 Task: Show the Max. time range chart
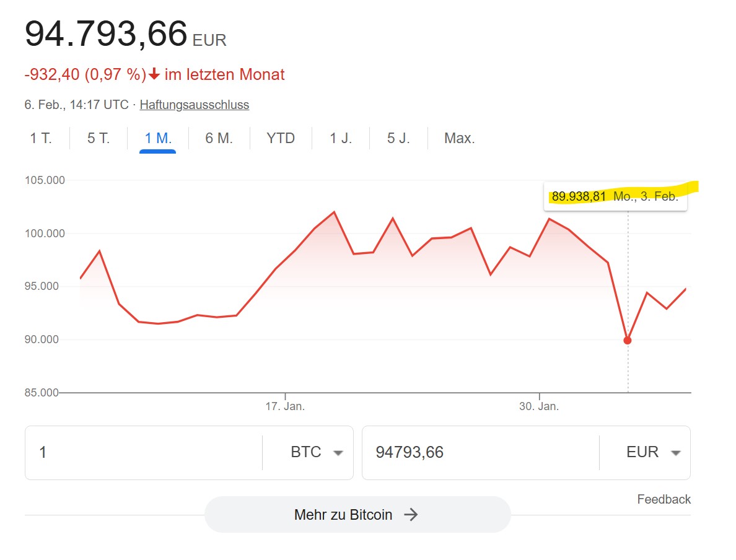(x=460, y=138)
